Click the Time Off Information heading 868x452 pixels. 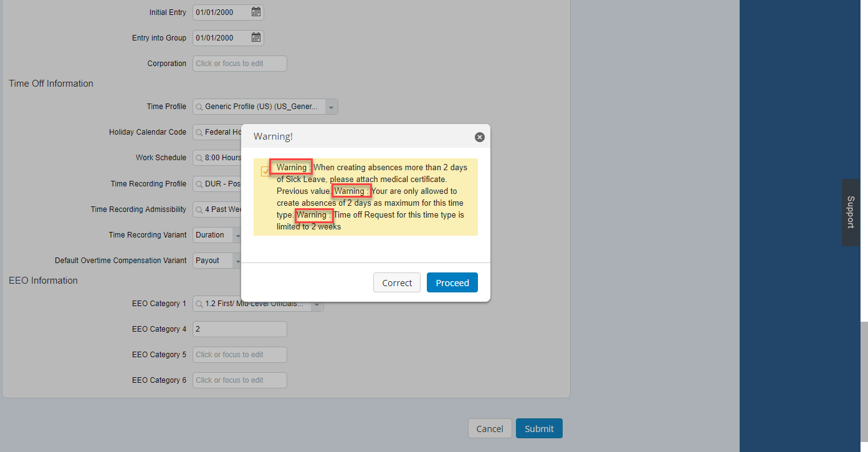point(51,84)
